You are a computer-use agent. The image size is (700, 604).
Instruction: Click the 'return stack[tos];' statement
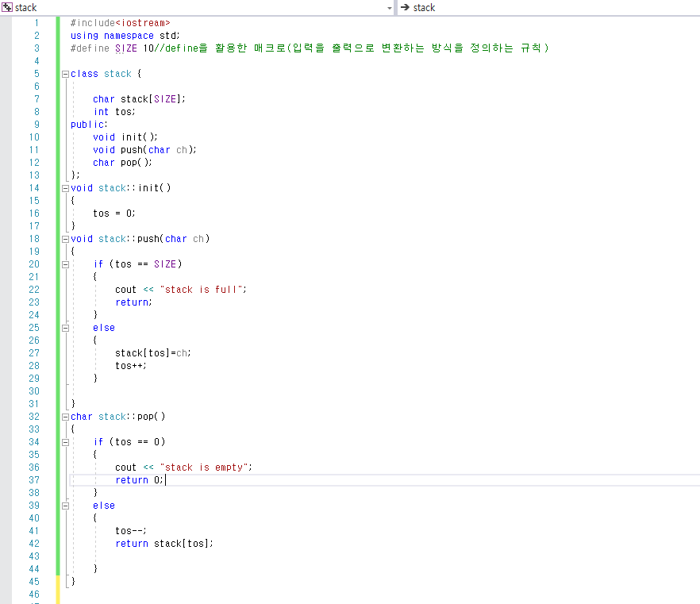tap(164, 544)
